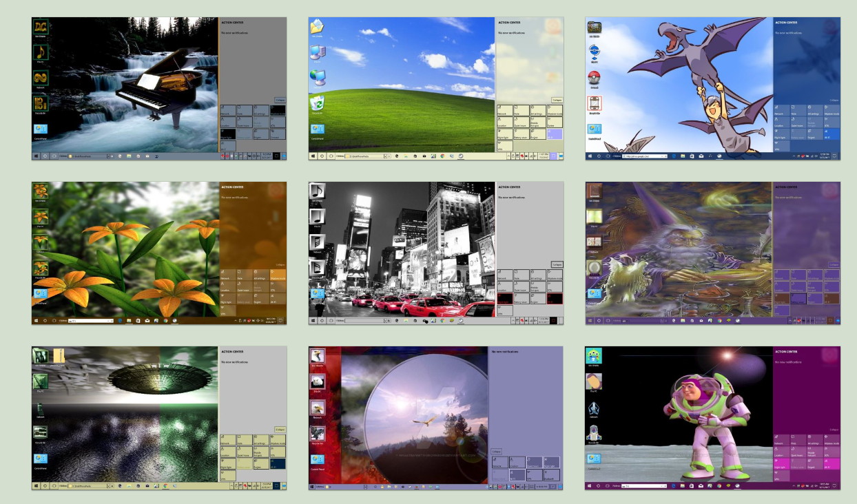Screen dimensions: 857x504
Task: Show hidden tray icons on wizard taskbar
Action: click(x=789, y=321)
